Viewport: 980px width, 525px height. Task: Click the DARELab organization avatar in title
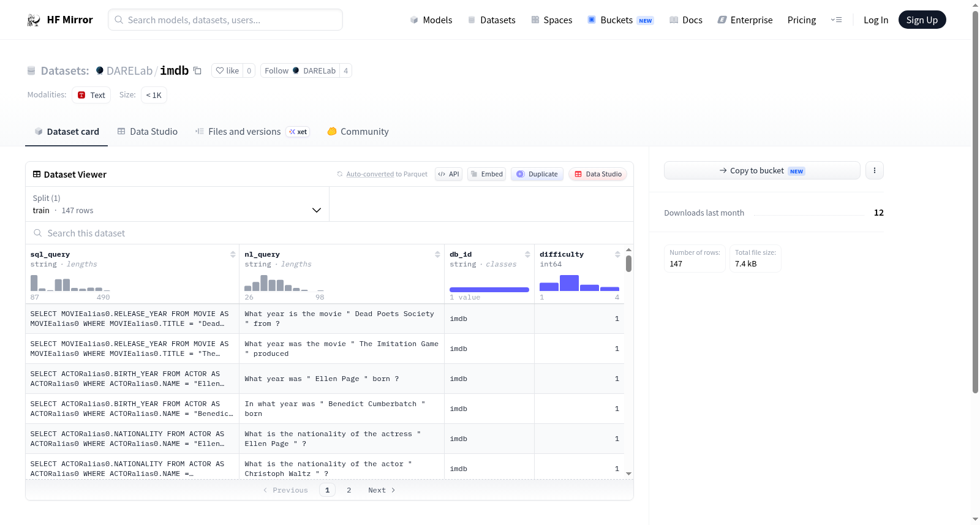click(100, 70)
